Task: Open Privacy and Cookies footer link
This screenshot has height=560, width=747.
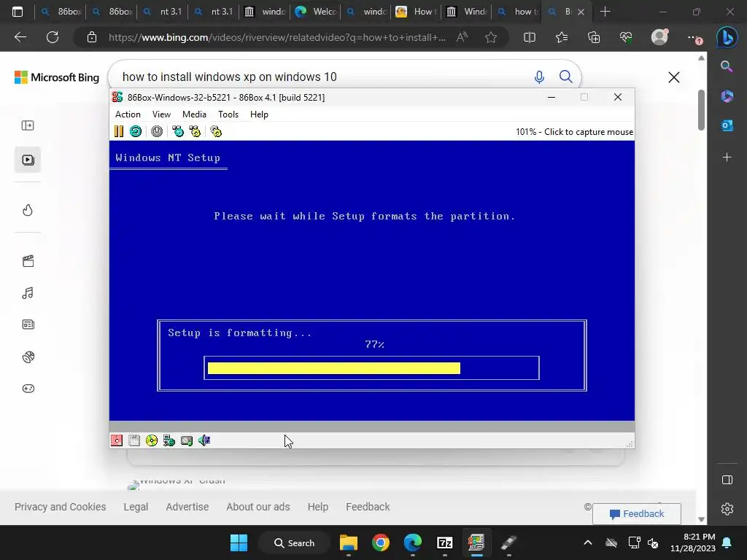Action: (x=60, y=507)
